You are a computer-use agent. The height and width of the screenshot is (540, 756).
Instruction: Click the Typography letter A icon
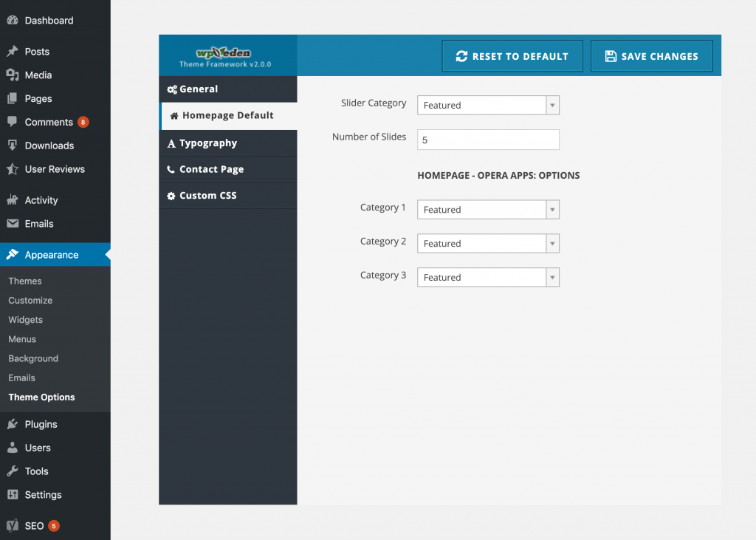[x=171, y=143]
